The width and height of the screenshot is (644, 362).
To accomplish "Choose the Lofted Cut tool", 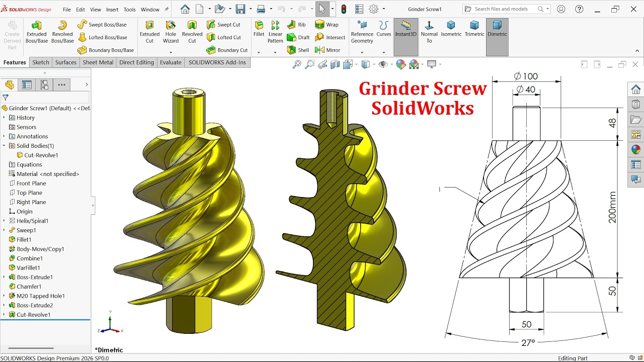I will pos(224,37).
